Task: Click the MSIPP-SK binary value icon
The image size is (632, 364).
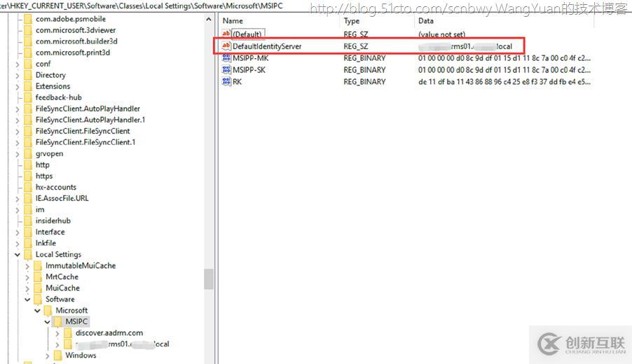Action: click(226, 70)
